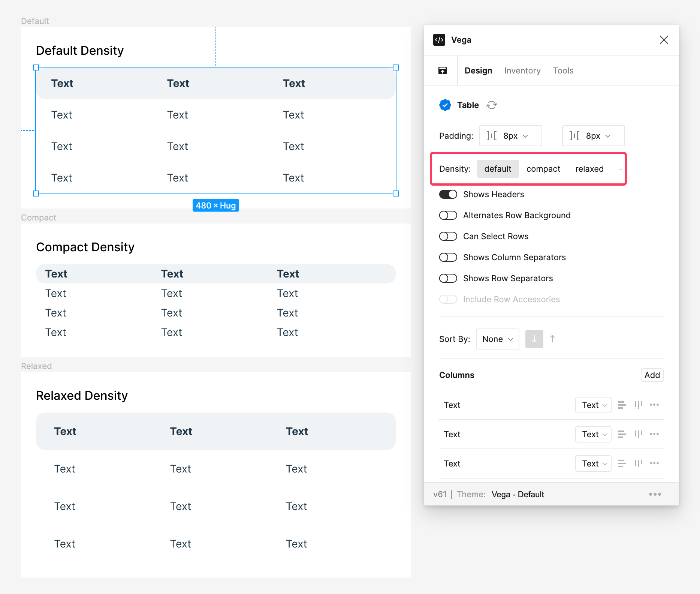
Task: Switch to the Inventory tab
Action: click(522, 70)
